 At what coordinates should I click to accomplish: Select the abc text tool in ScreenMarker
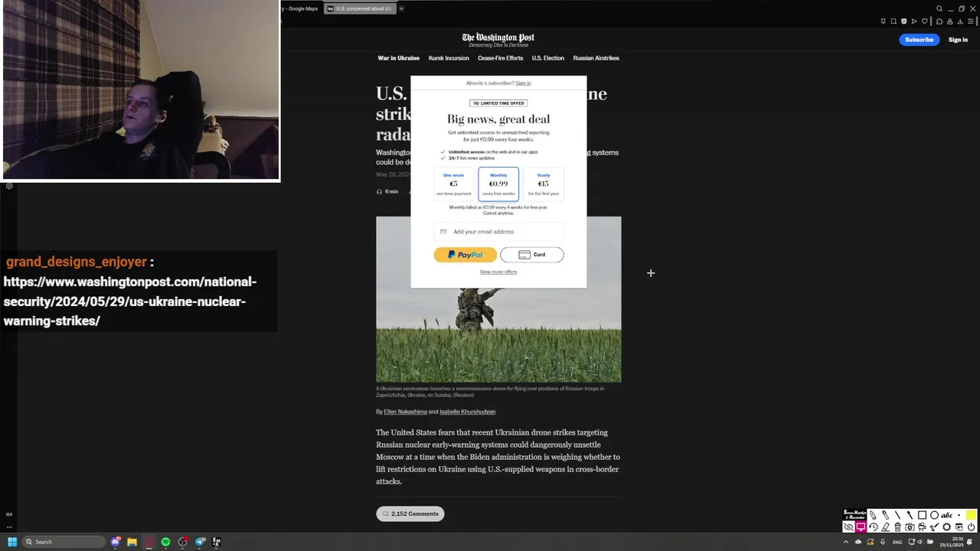pyautogui.click(x=947, y=515)
